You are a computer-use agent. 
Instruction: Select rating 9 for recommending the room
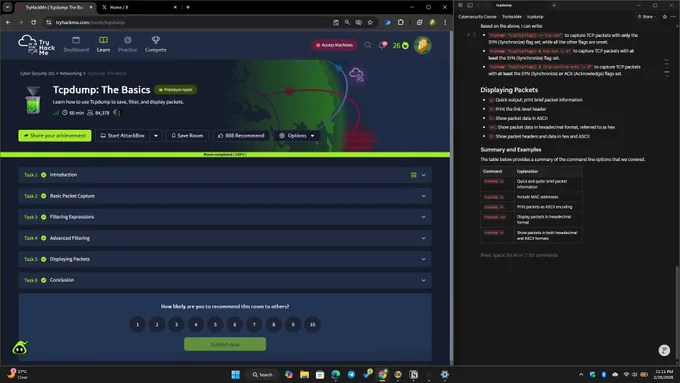point(293,324)
